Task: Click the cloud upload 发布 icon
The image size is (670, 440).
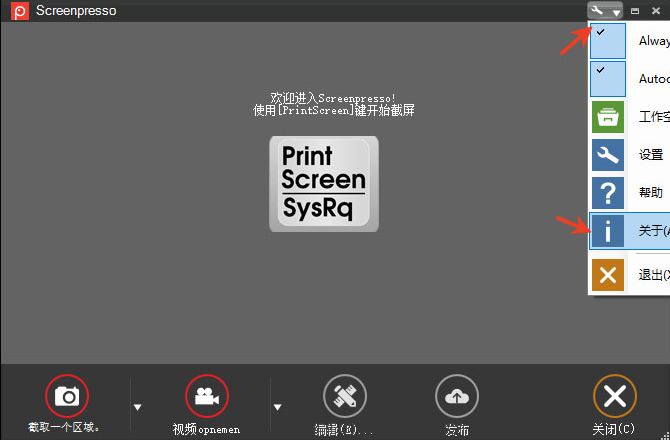Action: (x=457, y=396)
